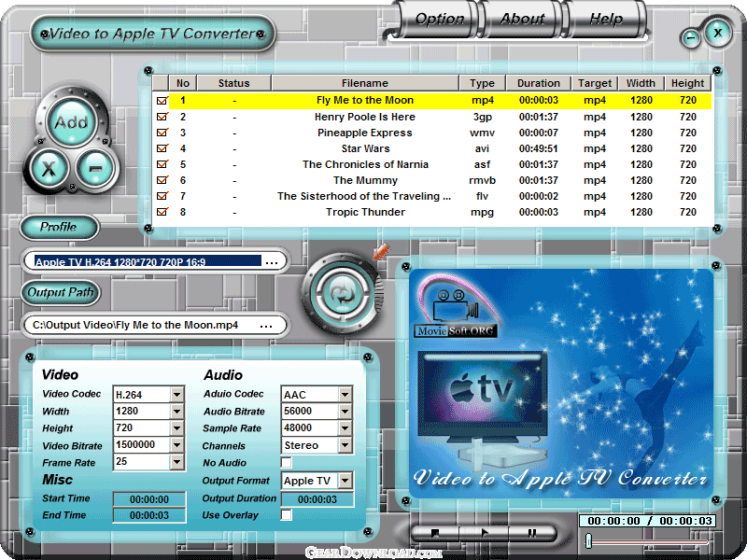
Task: Open the Frame Rate dropdown
Action: click(176, 461)
